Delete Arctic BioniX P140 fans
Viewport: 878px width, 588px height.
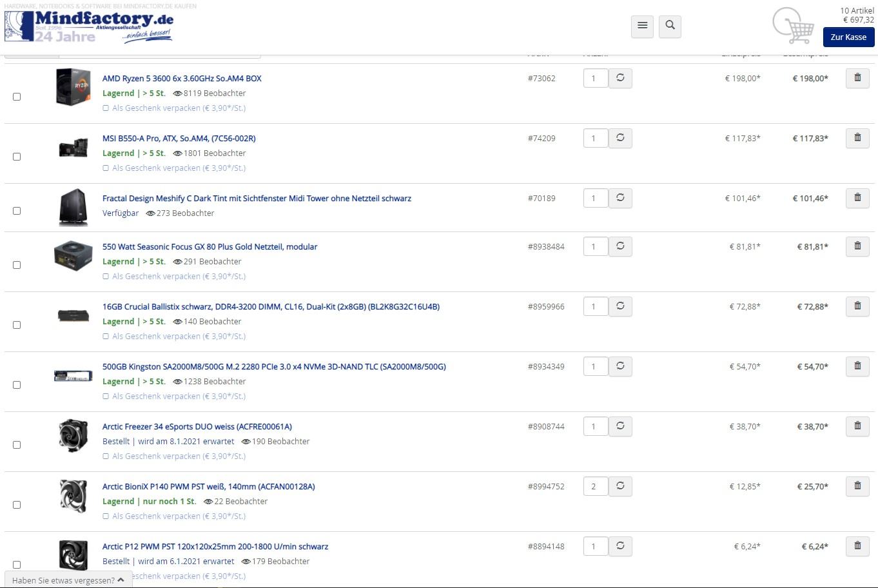point(857,486)
